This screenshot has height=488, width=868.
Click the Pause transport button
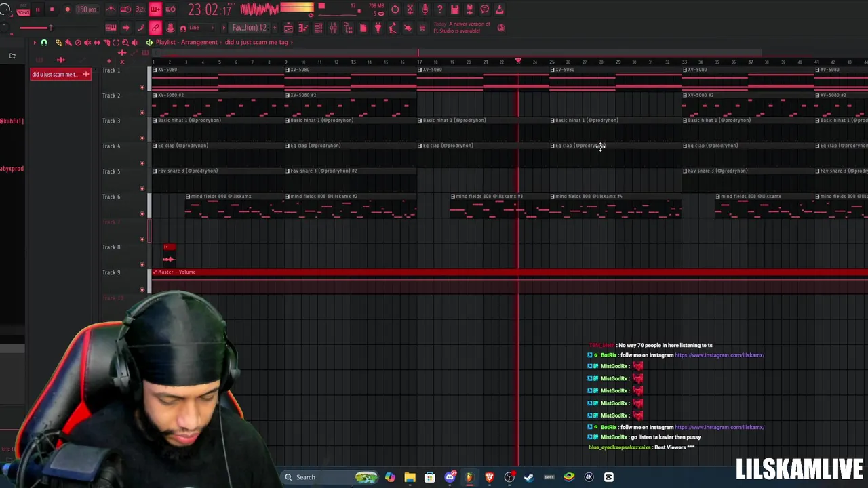(x=37, y=9)
